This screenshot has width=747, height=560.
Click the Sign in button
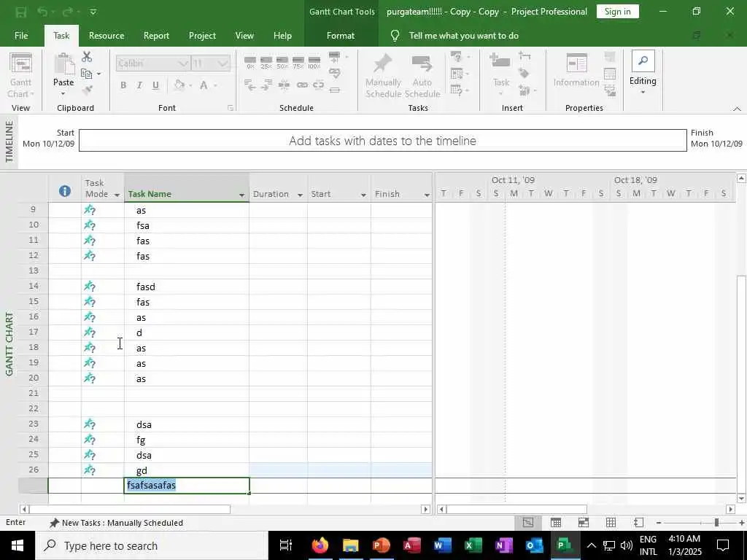coord(617,12)
